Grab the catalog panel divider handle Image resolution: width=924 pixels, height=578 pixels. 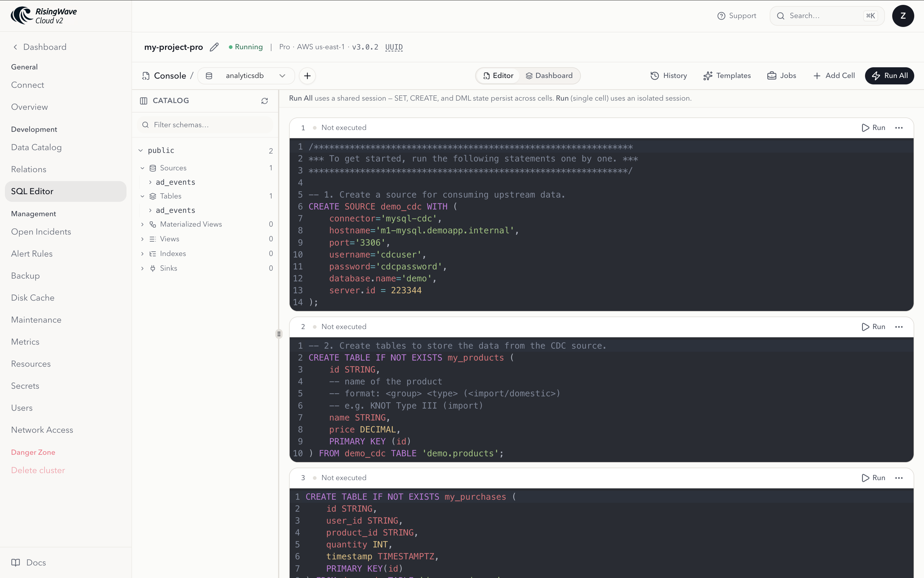(x=279, y=334)
